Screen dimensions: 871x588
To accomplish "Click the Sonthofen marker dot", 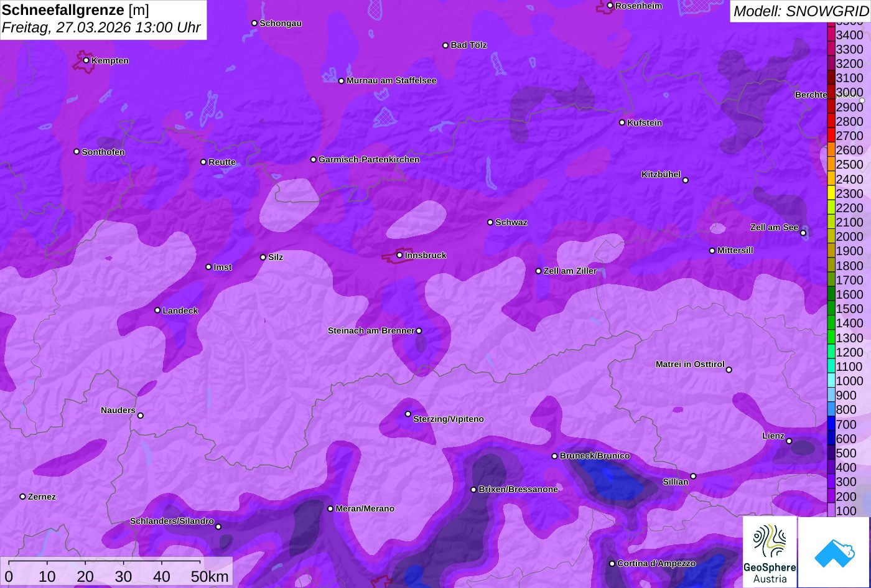I will [77, 152].
